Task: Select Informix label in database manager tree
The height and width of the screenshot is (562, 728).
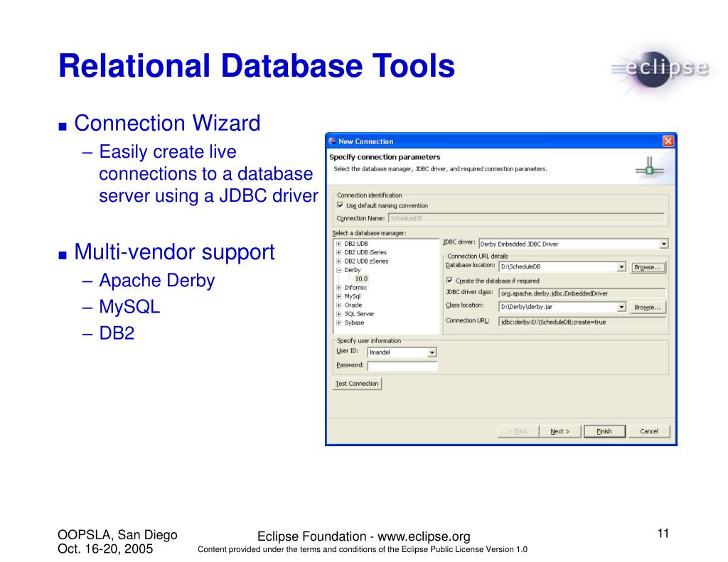Action: tap(355, 288)
